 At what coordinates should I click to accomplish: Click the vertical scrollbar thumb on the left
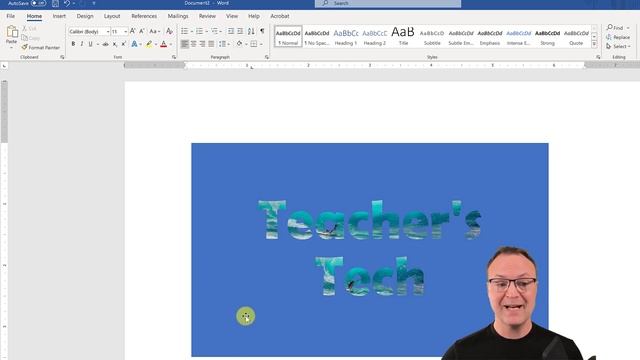coord(4,112)
